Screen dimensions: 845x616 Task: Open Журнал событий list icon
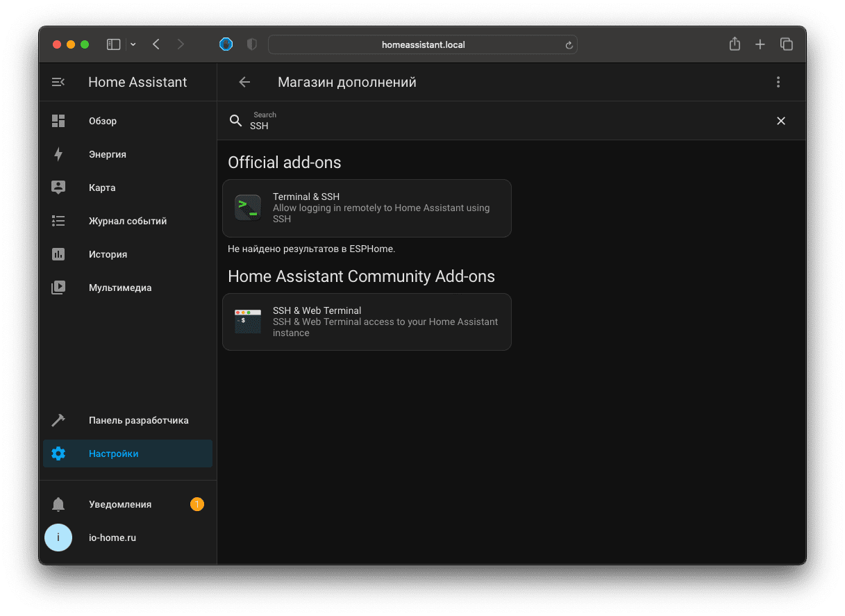tap(58, 221)
